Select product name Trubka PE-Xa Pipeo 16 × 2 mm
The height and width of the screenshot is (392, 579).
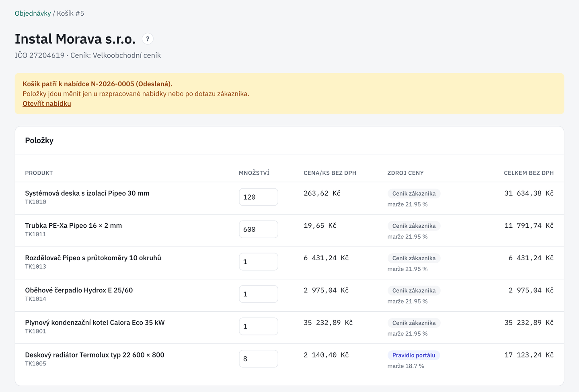[x=74, y=226]
